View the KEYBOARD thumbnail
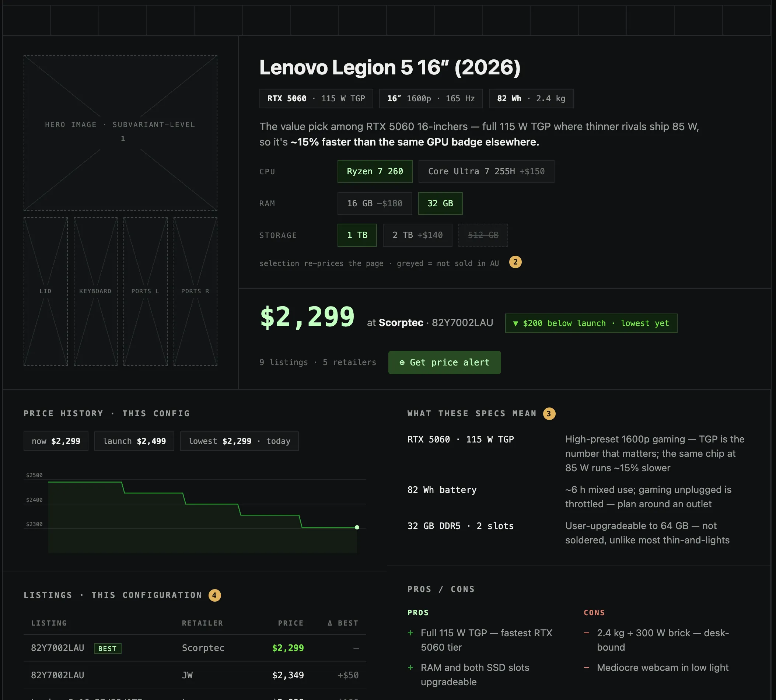 (95, 291)
